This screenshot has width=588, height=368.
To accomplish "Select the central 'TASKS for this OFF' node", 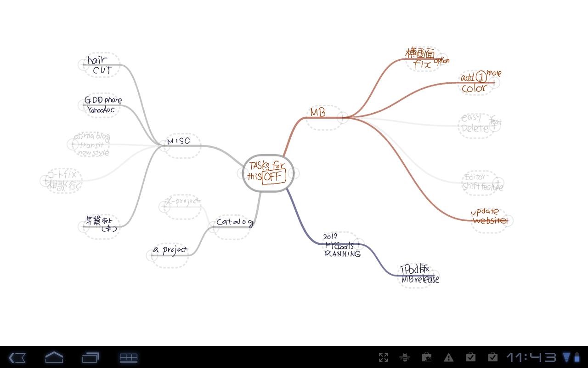I will tap(268, 173).
